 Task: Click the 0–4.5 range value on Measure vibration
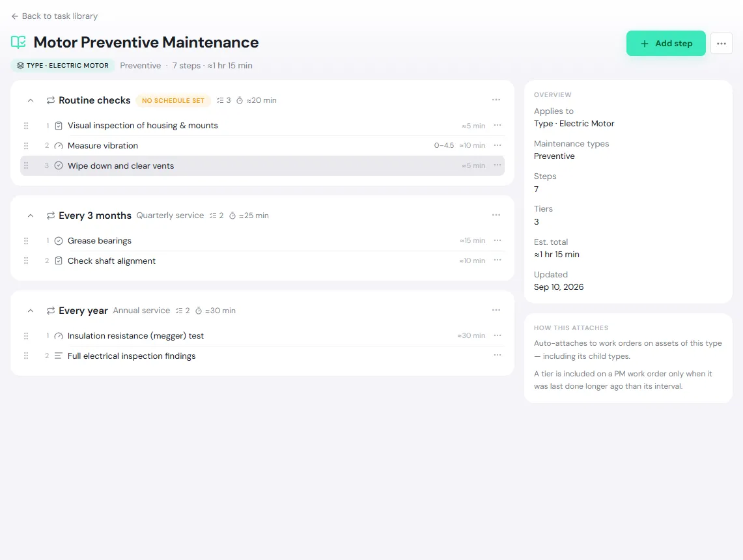[444, 145]
